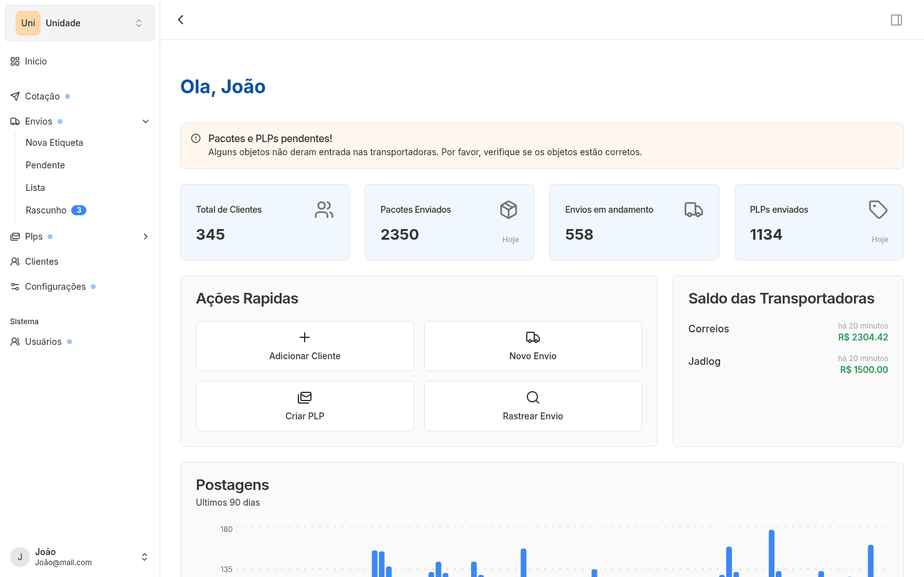The width and height of the screenshot is (924, 577).
Task: Click the envelope icon on Criar PLP
Action: (305, 397)
